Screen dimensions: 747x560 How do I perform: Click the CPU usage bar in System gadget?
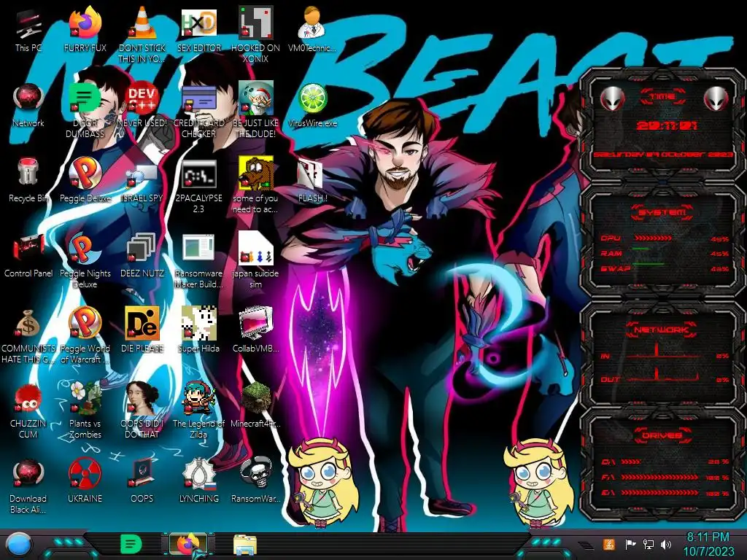tap(653, 238)
